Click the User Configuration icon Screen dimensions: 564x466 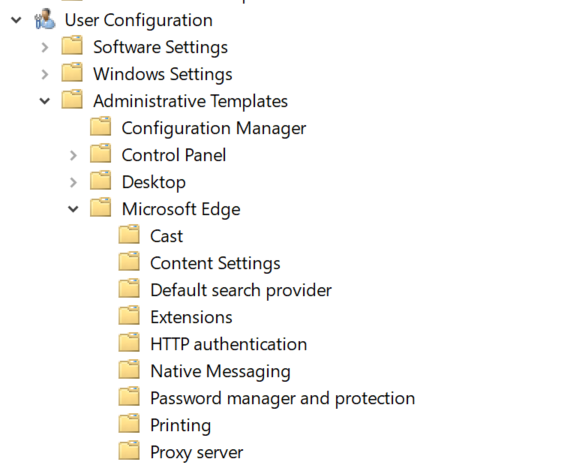pyautogui.click(x=45, y=19)
